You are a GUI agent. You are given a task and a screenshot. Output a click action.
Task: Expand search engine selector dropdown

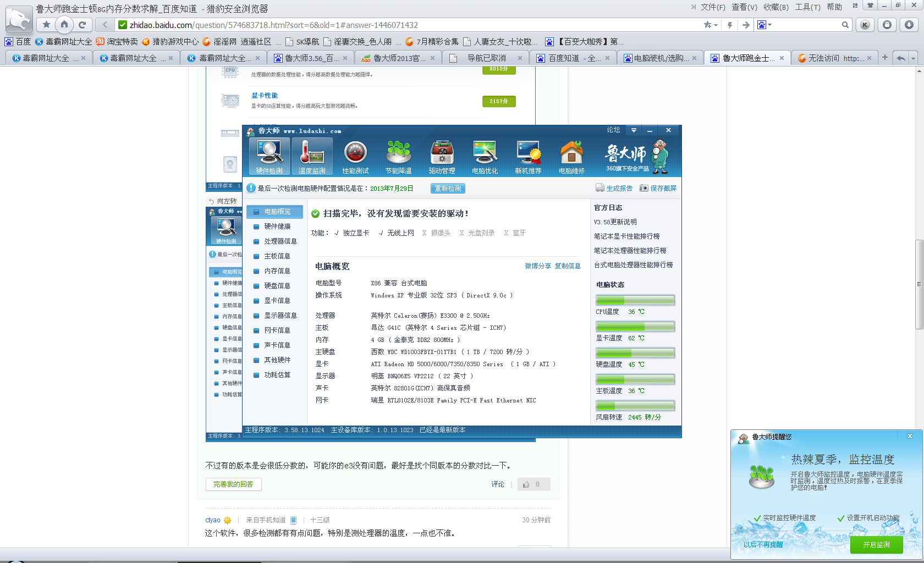pos(770,25)
